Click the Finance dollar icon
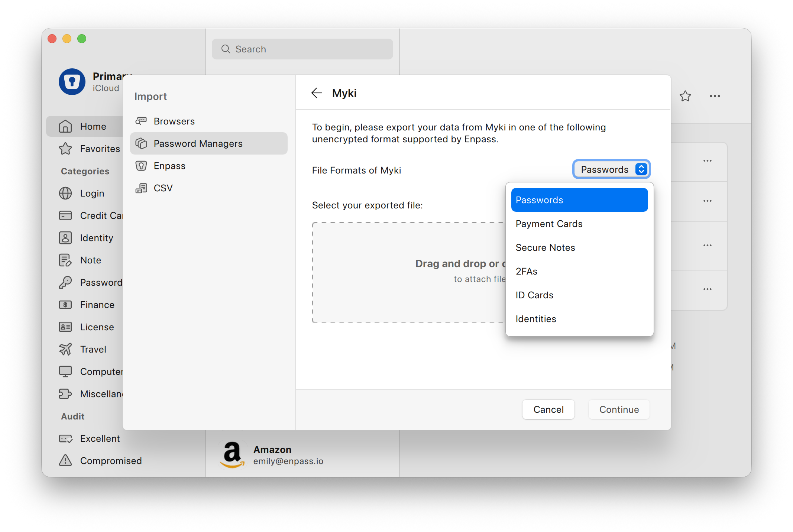Screen dimensions: 793x532 coord(65,305)
